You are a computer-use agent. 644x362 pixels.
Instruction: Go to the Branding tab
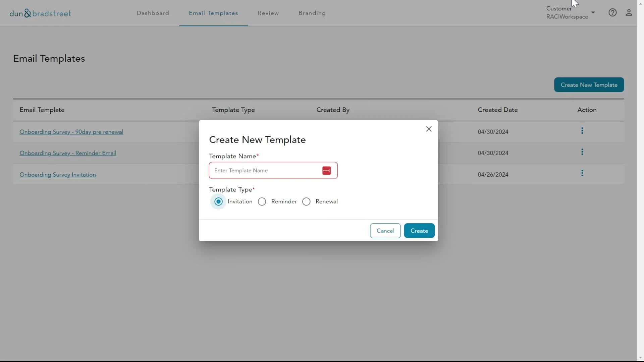pyautogui.click(x=312, y=13)
